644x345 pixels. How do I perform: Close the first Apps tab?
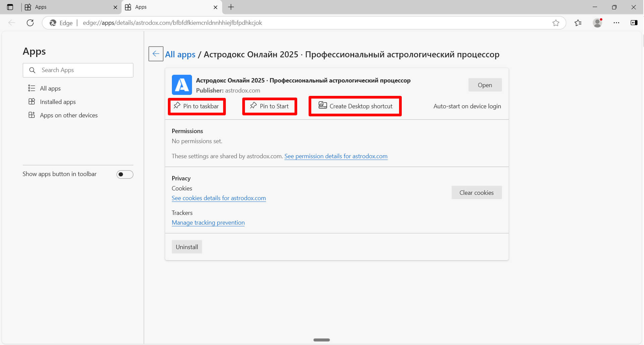(x=115, y=7)
